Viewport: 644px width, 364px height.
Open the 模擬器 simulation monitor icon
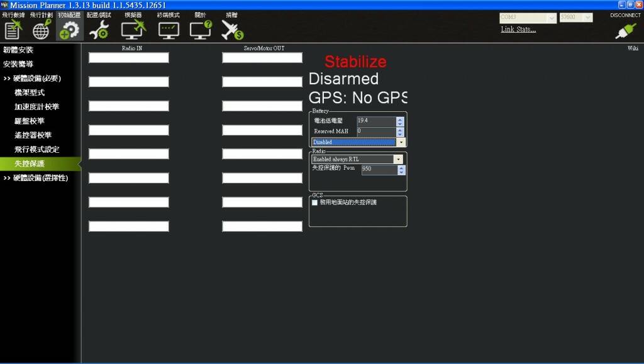coord(133,29)
